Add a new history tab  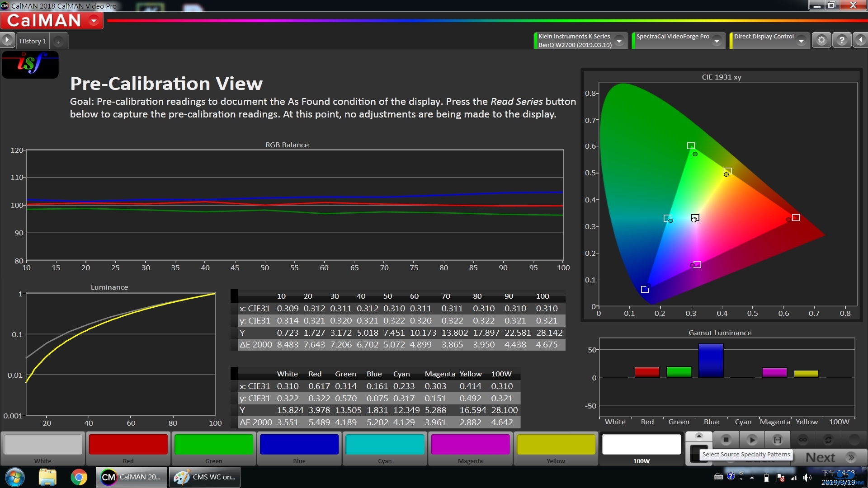coord(58,42)
